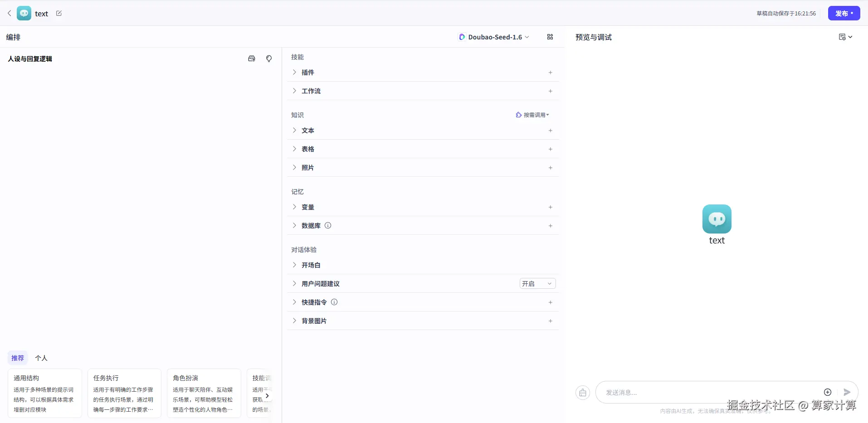
Task: Click the back arrow in the top bar
Action: pyautogui.click(x=9, y=13)
